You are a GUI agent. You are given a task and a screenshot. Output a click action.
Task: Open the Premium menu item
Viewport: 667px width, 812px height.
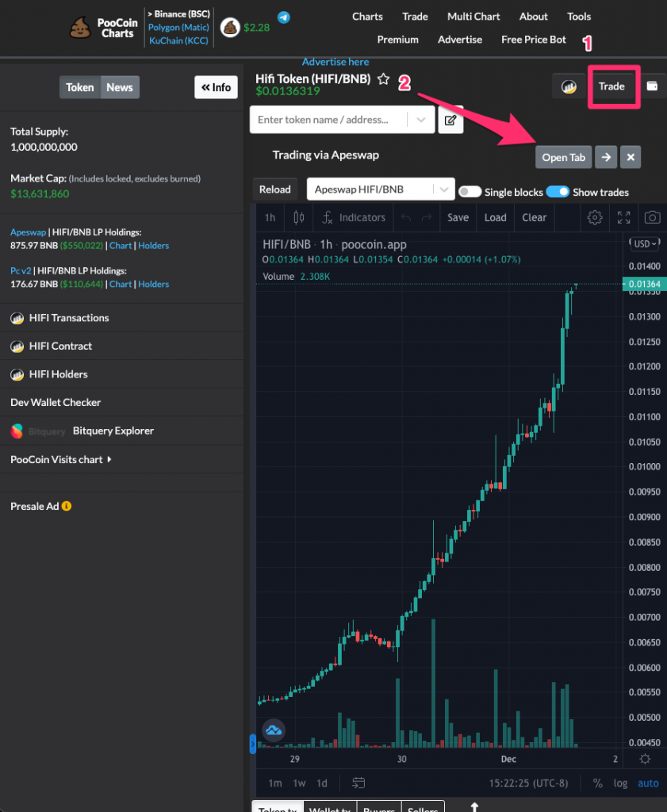coord(397,40)
